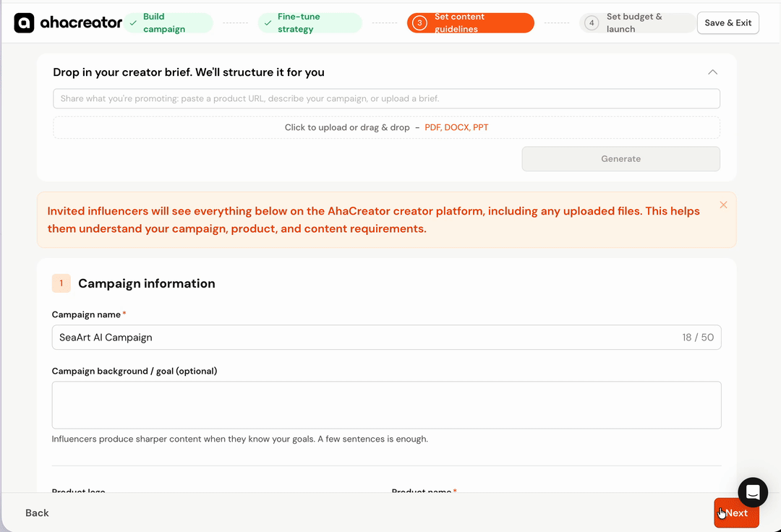Click the 'Campaign information' heading
Screen dimensions: 781x532
146,283
